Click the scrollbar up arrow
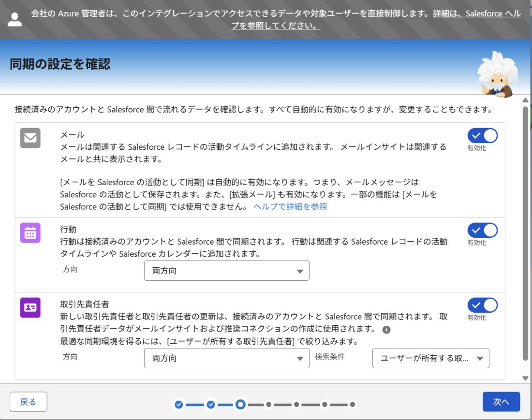532x420 pixels. pyautogui.click(x=525, y=101)
